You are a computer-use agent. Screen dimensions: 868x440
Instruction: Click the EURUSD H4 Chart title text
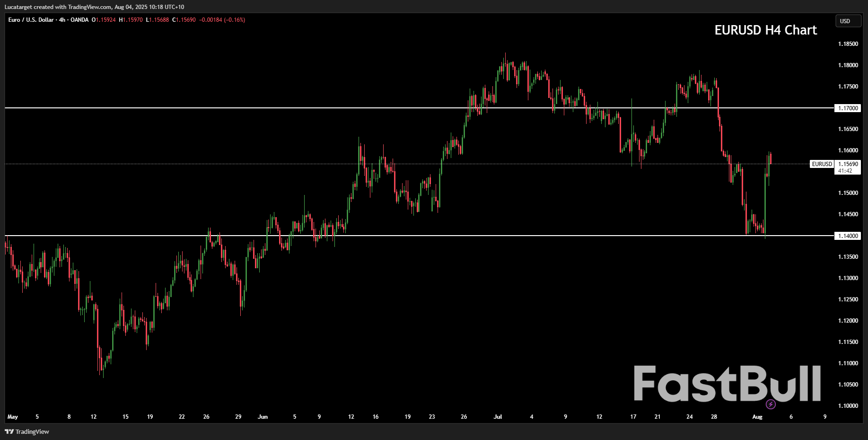[765, 30]
